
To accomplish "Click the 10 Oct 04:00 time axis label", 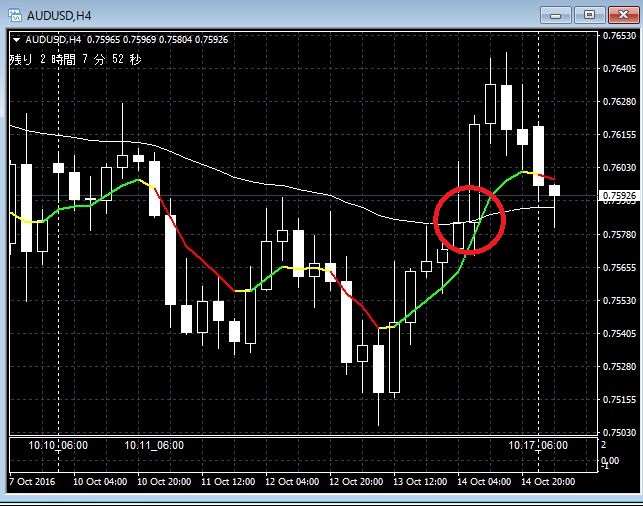I will click(100, 481).
